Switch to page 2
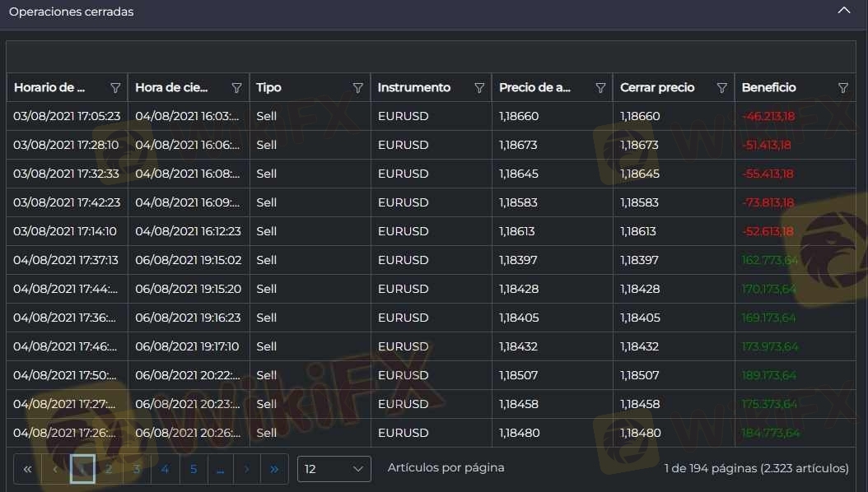The image size is (868, 492). (x=109, y=469)
